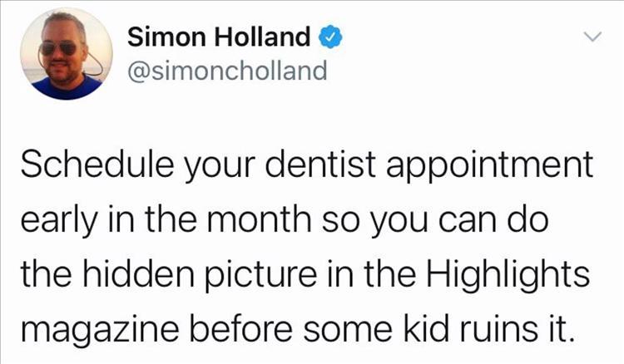Click the blue verified badge
This screenshot has width=624, height=364.
click(330, 37)
